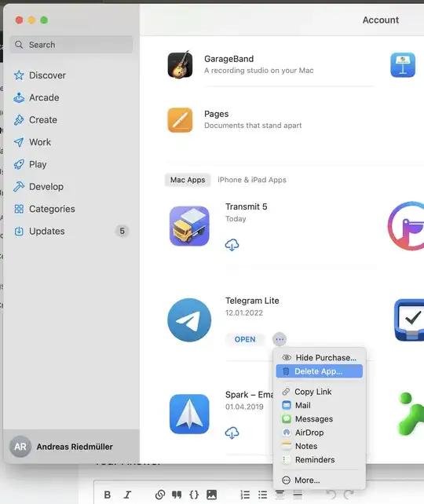This screenshot has height=504, width=424.
Task: Switch to the Mac Apps tab
Action: coord(188,180)
